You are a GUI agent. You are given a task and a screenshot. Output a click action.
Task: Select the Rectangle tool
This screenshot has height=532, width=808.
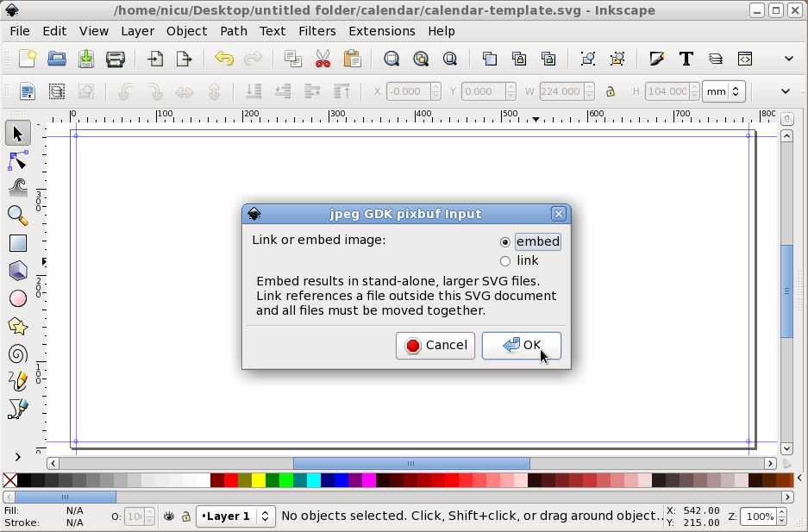click(x=18, y=243)
